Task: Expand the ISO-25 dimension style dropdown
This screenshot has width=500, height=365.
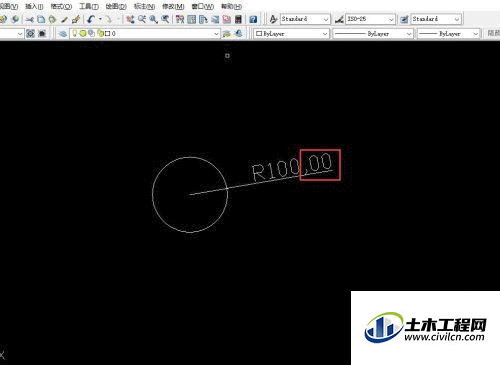Action: click(391, 19)
